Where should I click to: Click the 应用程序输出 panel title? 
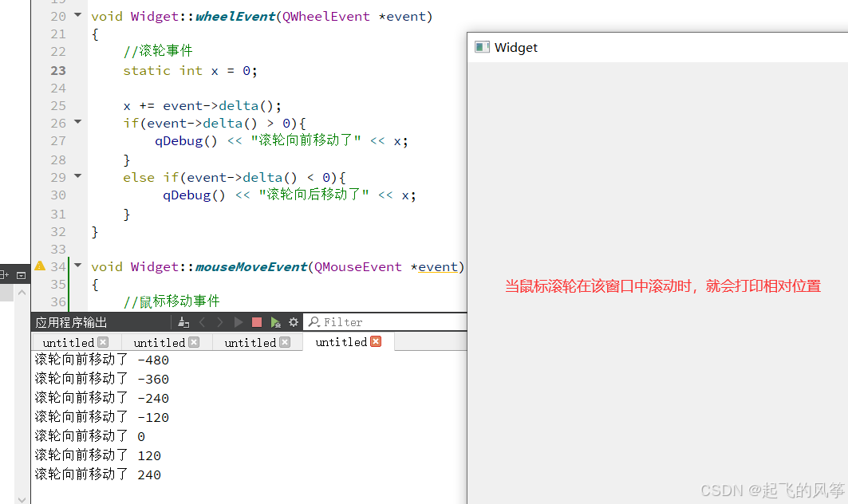(x=71, y=323)
